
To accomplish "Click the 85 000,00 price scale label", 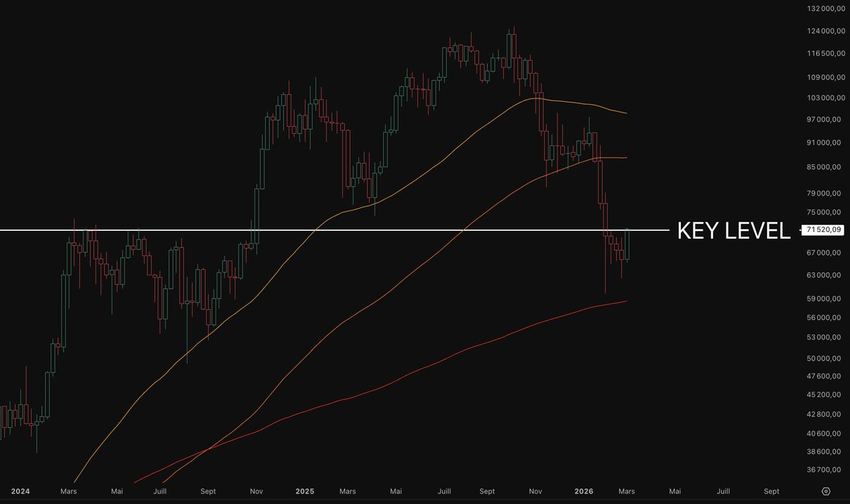I will pos(826,168).
